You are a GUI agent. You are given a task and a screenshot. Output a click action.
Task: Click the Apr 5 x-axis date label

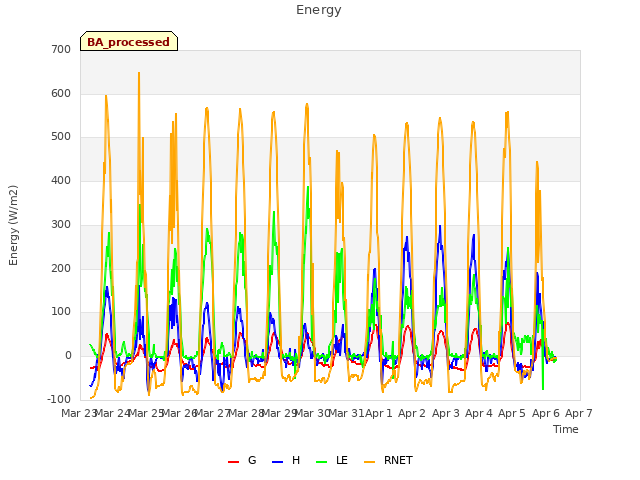click(512, 413)
